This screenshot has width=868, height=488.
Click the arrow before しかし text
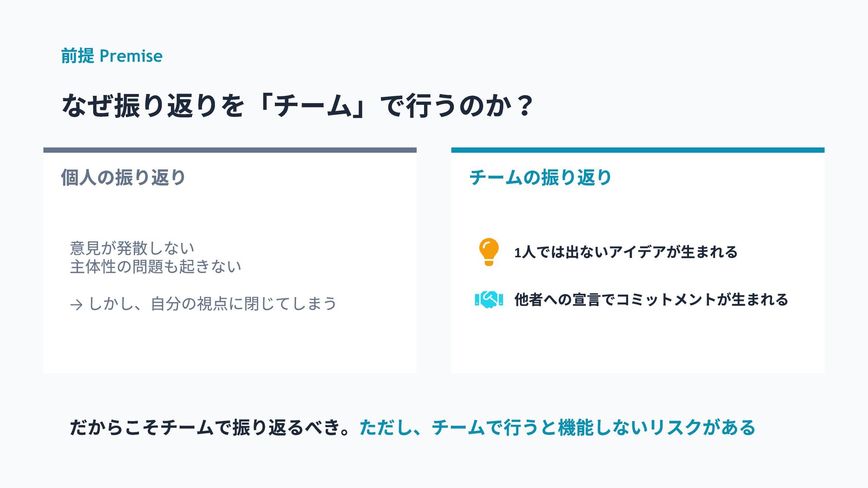76,305
